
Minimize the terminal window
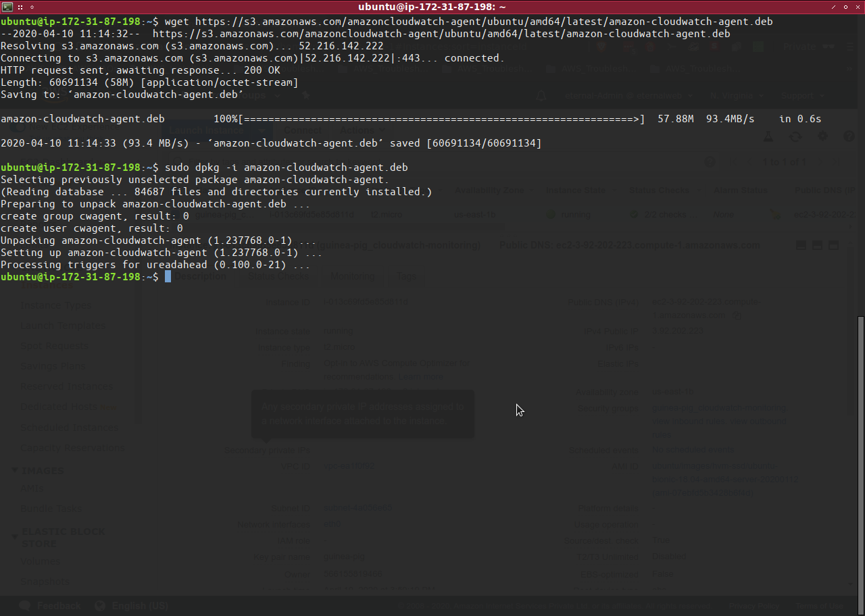point(833,6)
